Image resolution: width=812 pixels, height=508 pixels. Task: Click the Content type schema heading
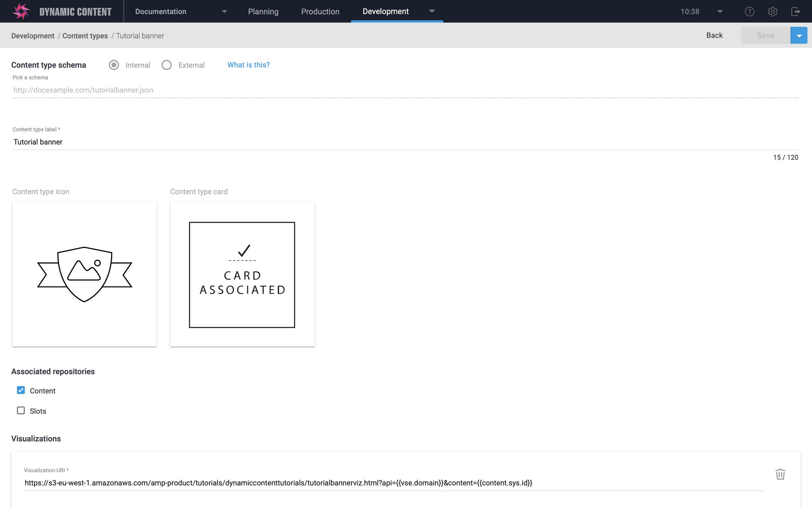coord(48,65)
